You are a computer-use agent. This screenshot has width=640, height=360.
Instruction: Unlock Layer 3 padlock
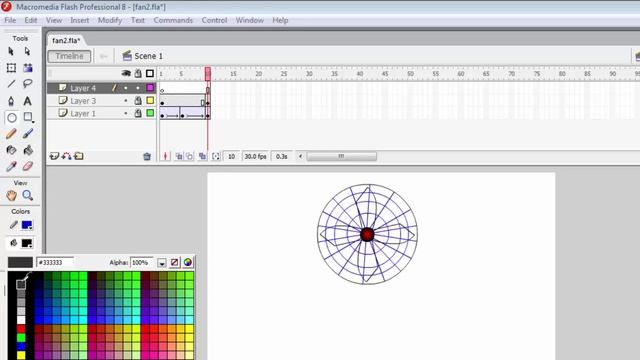coord(138,100)
